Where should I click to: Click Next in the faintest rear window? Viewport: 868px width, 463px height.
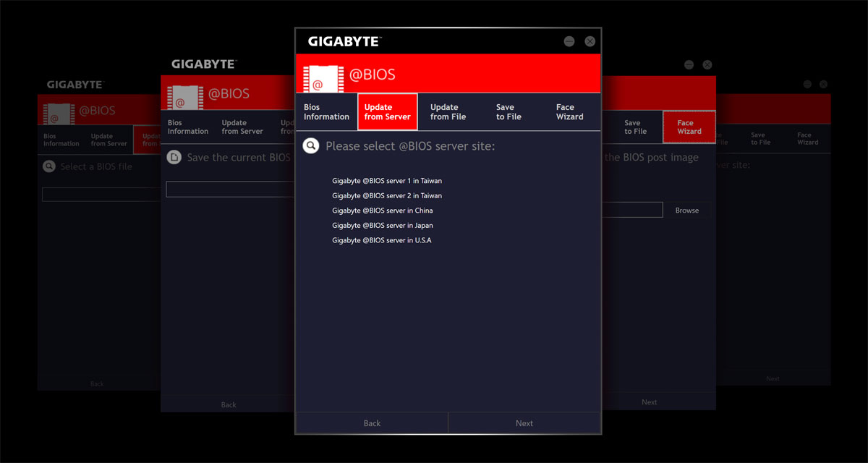[x=773, y=378]
